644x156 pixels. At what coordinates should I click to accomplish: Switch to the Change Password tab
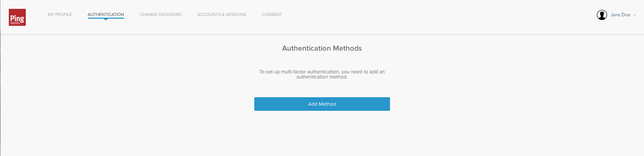(x=160, y=15)
